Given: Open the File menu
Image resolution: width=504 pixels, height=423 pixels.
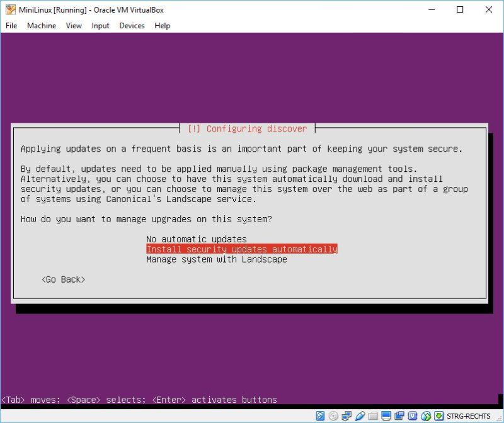Looking at the screenshot, I should coord(11,26).
